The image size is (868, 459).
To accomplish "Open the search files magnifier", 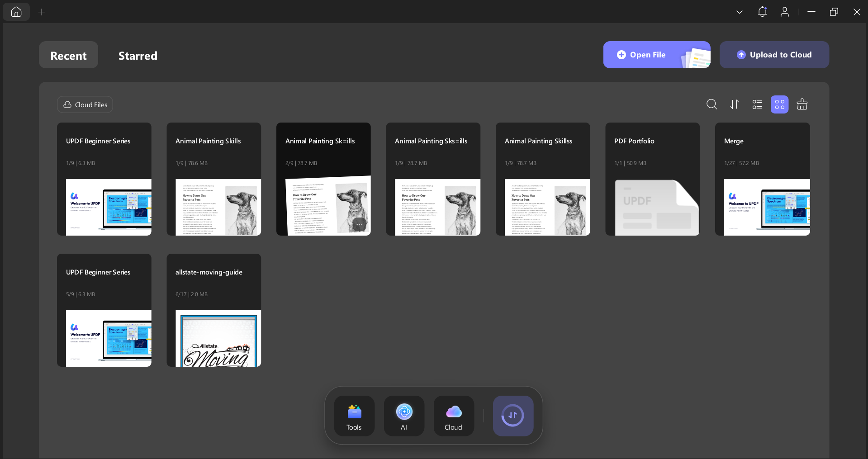I will pos(711,104).
